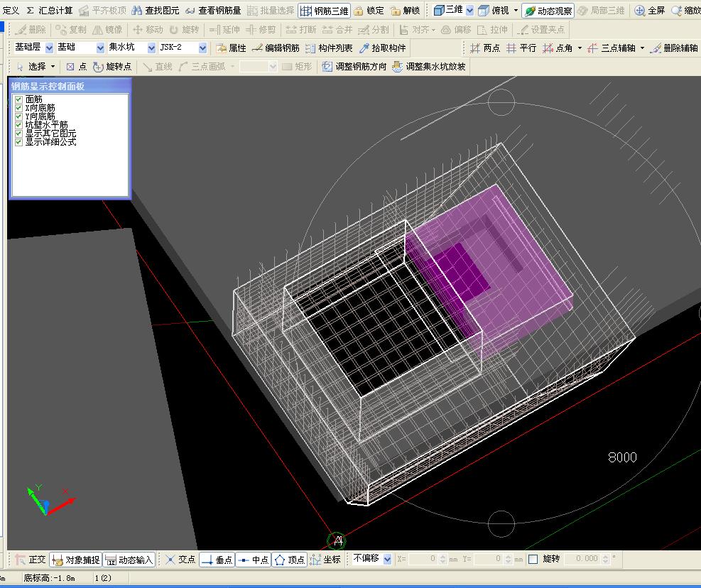Open 集水坑 component dropdown

[151, 48]
